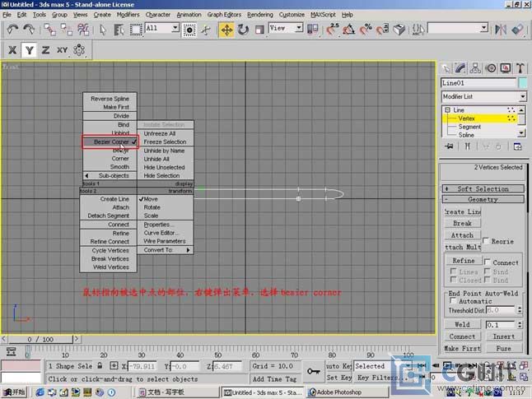Choose Weld Vertices in context menu
532x399 pixels.
109,267
